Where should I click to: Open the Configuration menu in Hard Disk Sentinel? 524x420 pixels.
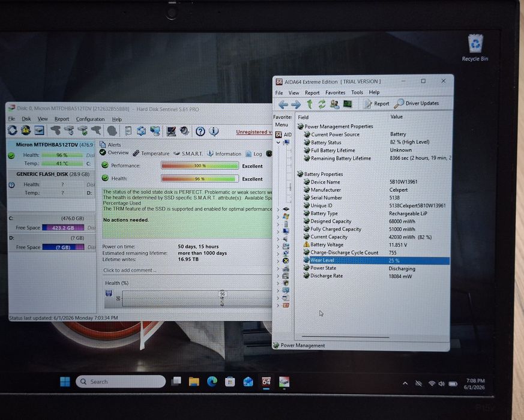click(x=90, y=119)
